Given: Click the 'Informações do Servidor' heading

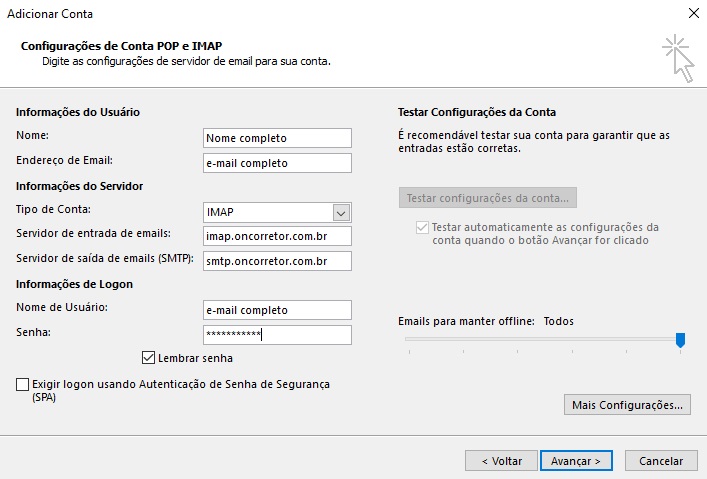Looking at the screenshot, I should click(x=79, y=186).
